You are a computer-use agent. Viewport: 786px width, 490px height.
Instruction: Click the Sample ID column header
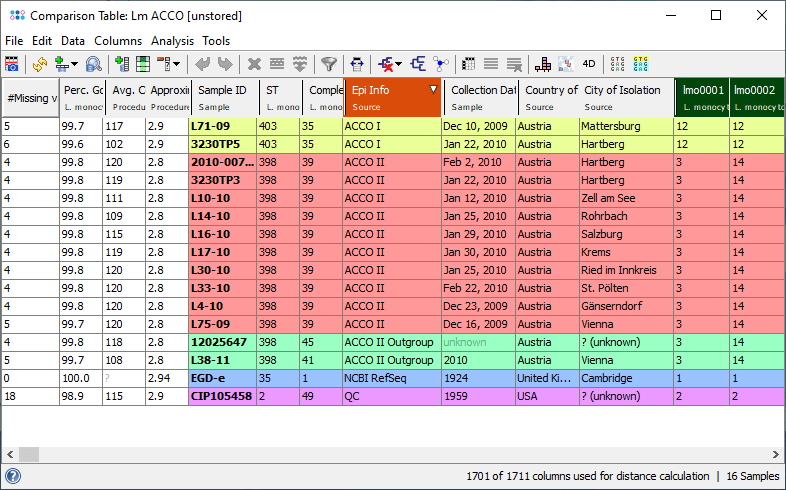pyautogui.click(x=225, y=98)
